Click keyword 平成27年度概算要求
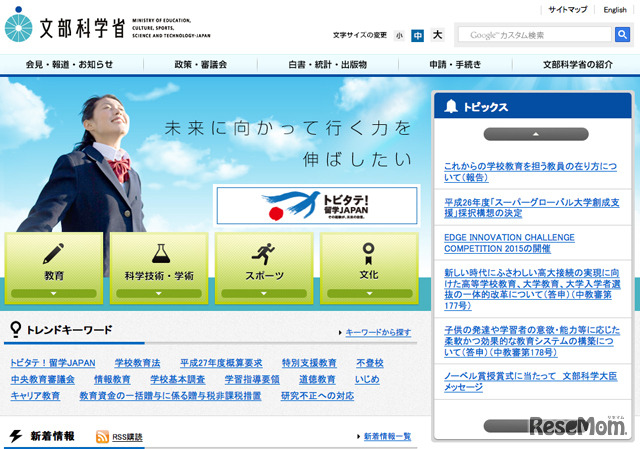 [x=221, y=363]
